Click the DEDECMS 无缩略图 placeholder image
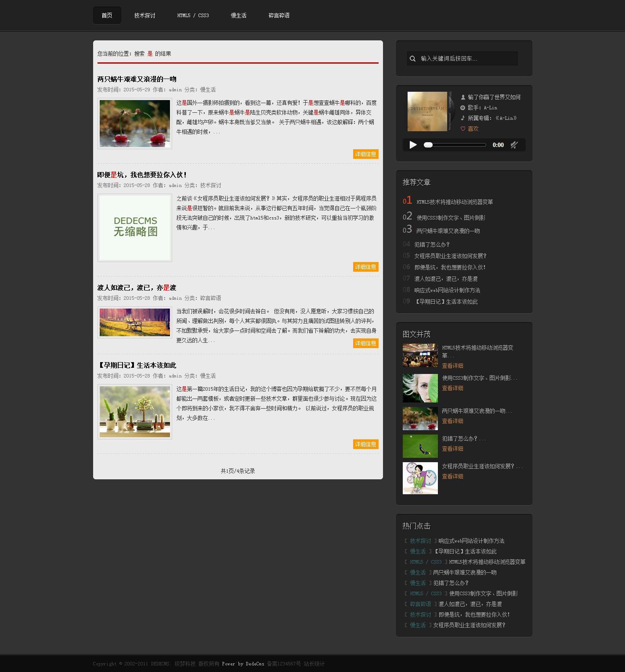Viewport: 625px width, 672px height. click(135, 227)
